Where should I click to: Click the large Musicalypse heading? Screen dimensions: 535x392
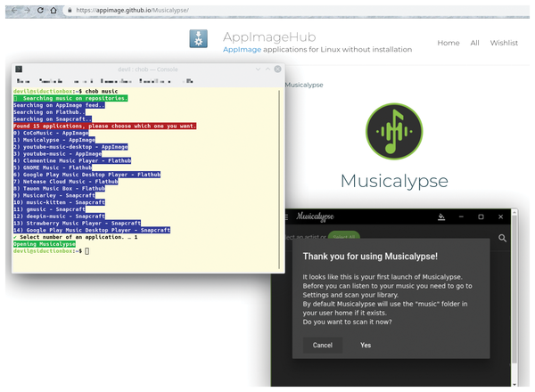pyautogui.click(x=394, y=181)
